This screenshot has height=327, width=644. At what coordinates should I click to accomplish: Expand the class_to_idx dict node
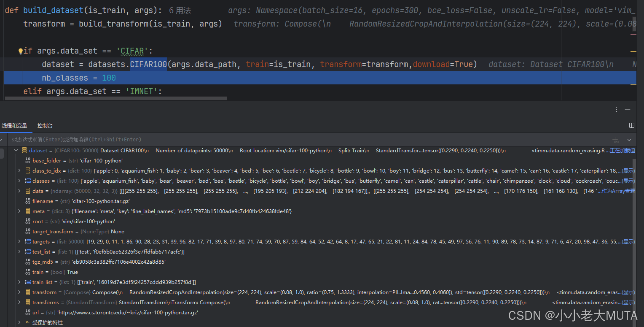19,170
